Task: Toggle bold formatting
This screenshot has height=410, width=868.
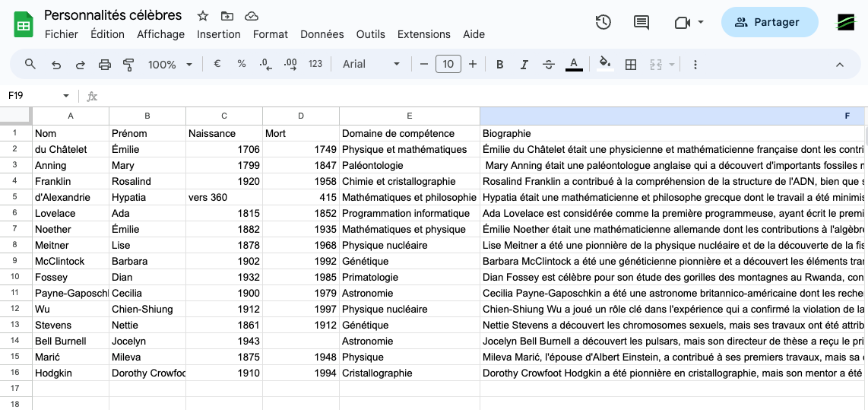Action: coord(499,65)
